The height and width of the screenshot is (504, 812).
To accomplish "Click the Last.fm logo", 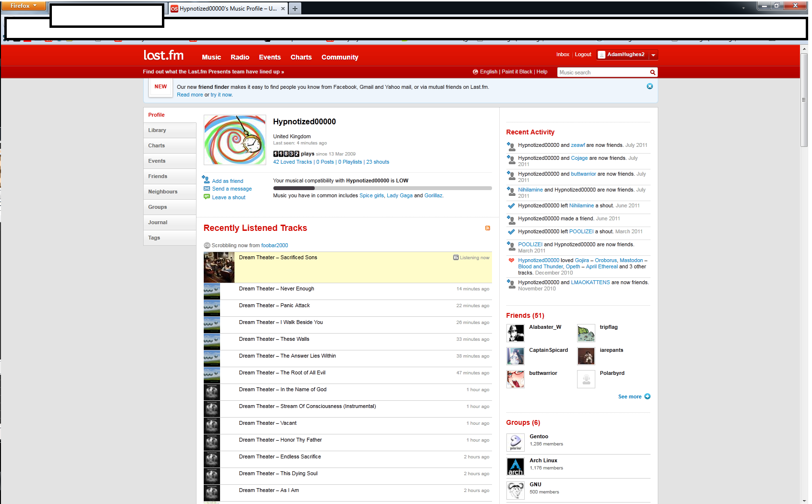I will 163,56.
